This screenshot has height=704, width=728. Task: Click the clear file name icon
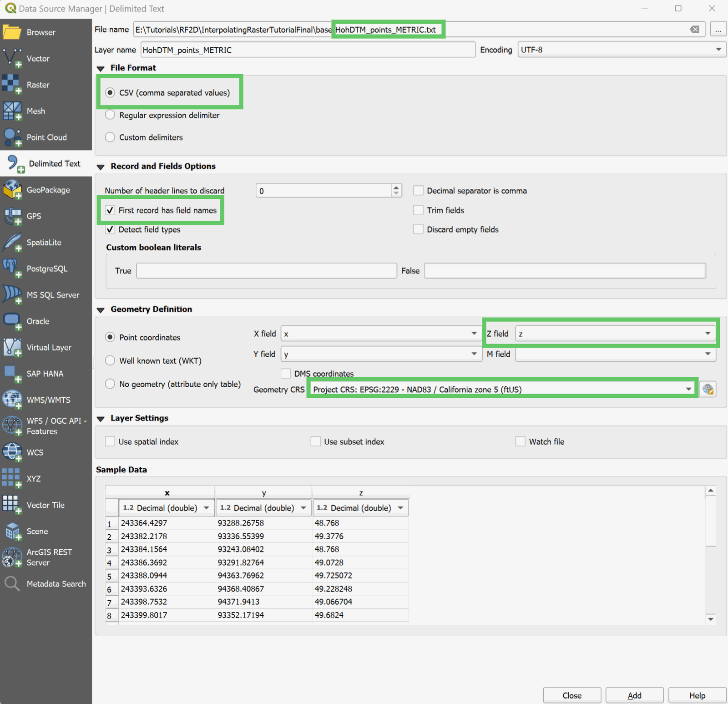[694, 30]
